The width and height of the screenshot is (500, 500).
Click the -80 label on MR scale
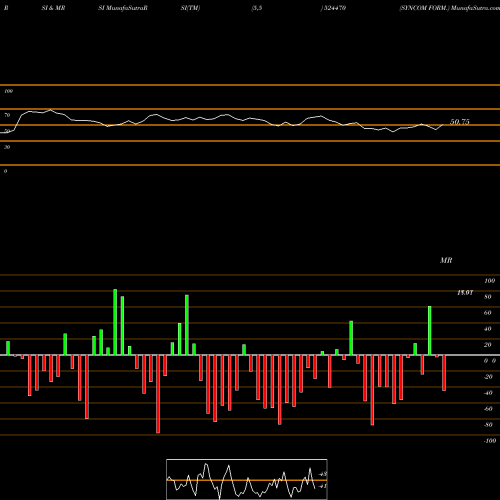pyautogui.click(x=488, y=425)
